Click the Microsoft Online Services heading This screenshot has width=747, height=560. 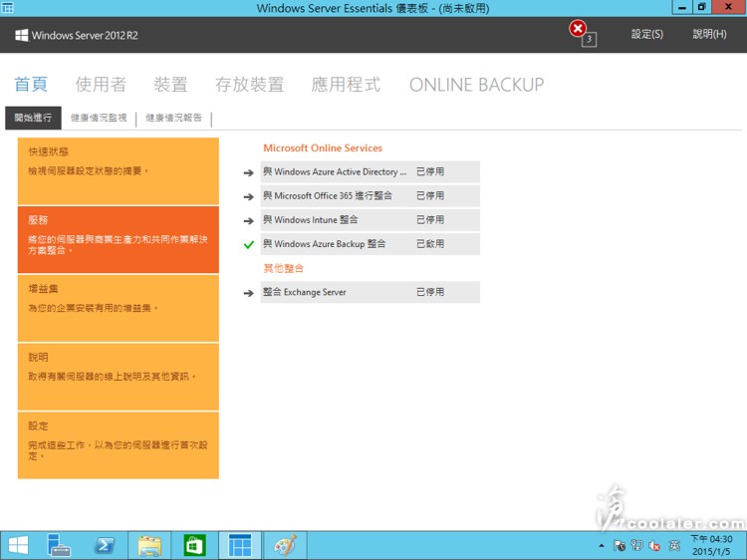pyautogui.click(x=323, y=148)
